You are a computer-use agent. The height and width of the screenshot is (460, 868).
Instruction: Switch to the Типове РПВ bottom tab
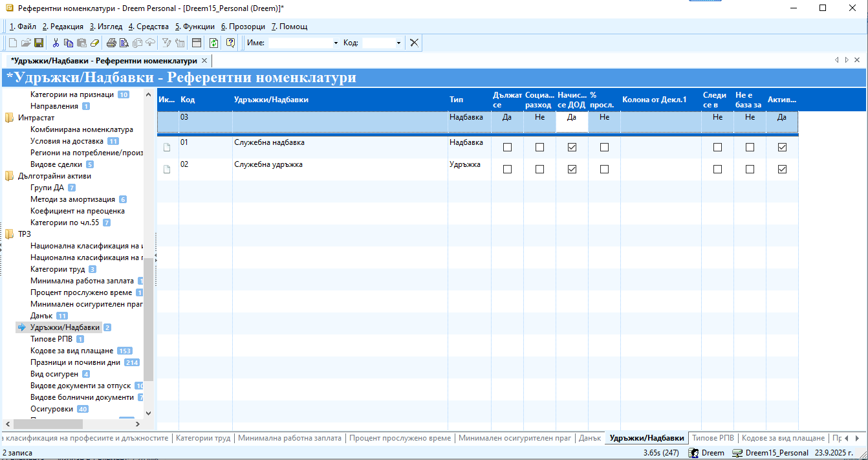(x=713, y=438)
